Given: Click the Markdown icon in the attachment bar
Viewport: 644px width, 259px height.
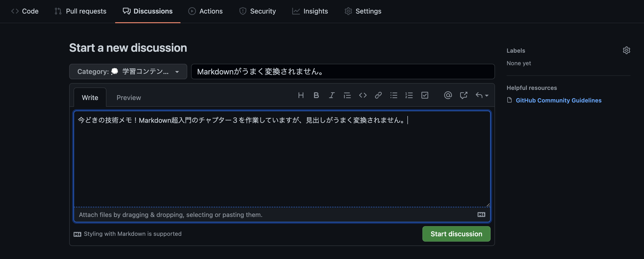Looking at the screenshot, I should pos(481,214).
